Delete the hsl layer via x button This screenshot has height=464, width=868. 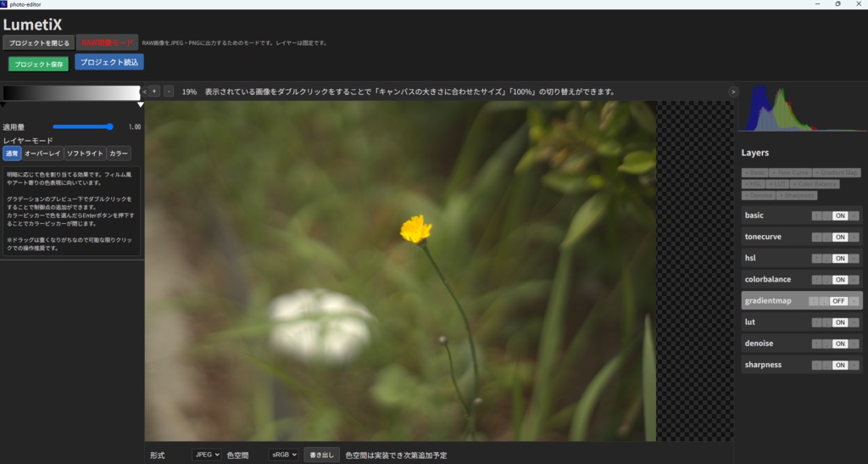(854, 259)
